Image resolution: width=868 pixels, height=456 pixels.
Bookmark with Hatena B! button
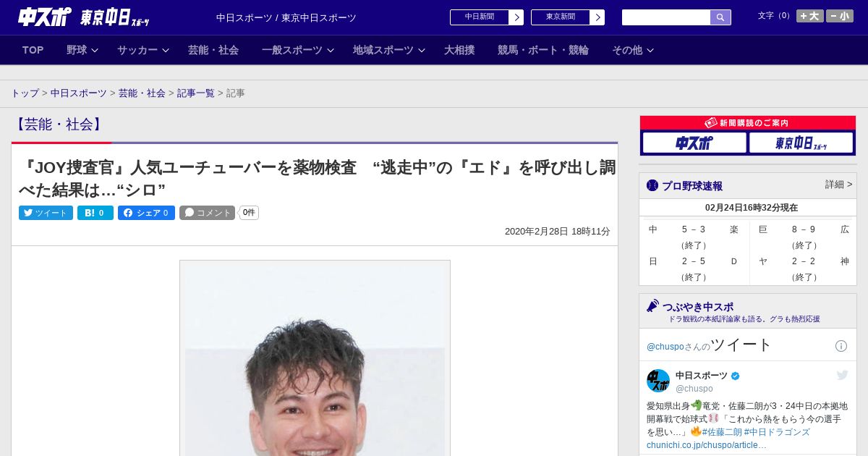pyautogui.click(x=95, y=213)
